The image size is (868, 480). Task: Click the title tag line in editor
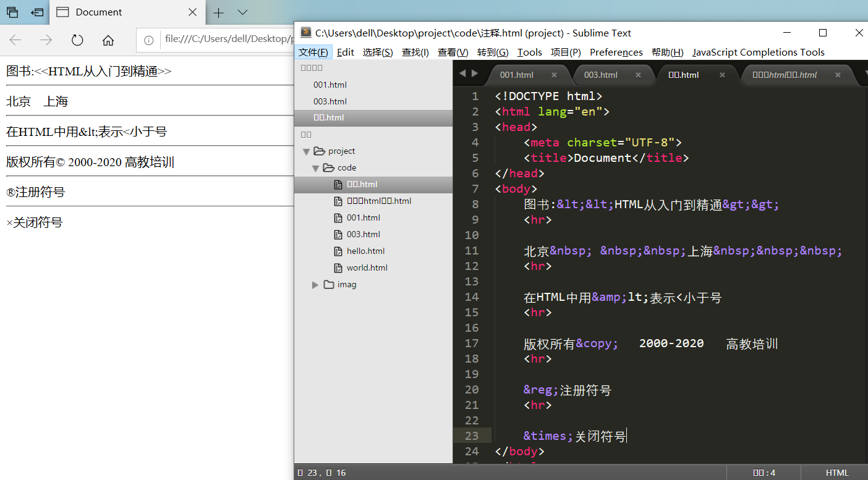[x=606, y=158]
